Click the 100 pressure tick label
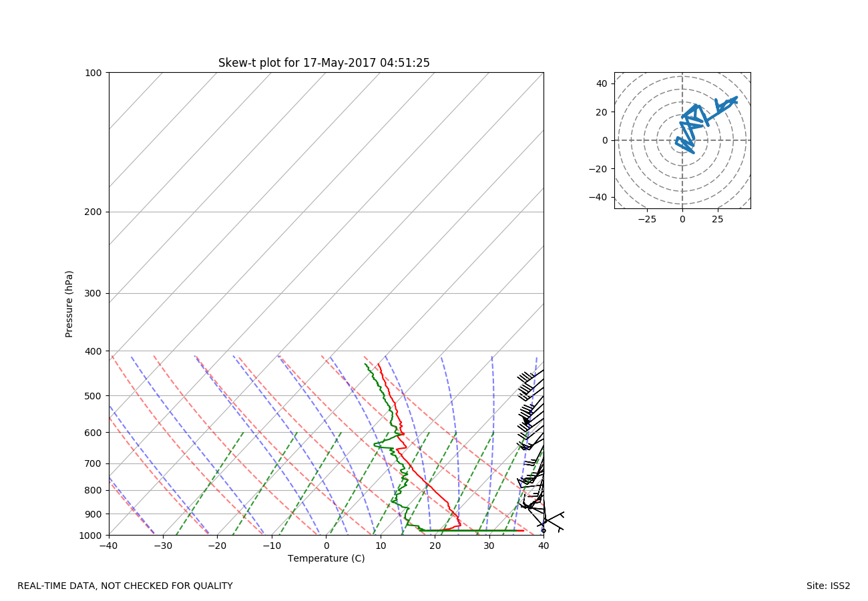 coord(94,73)
